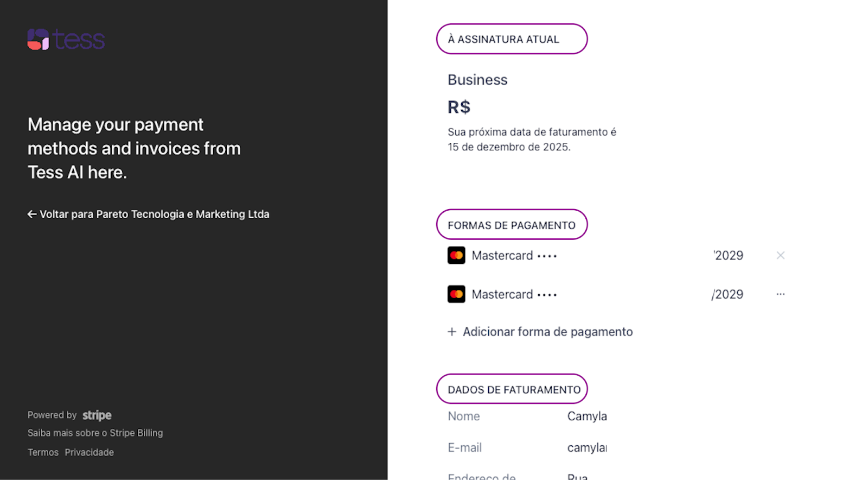Click the Tess logo icon
This screenshot has width=868, height=480.
click(x=38, y=39)
